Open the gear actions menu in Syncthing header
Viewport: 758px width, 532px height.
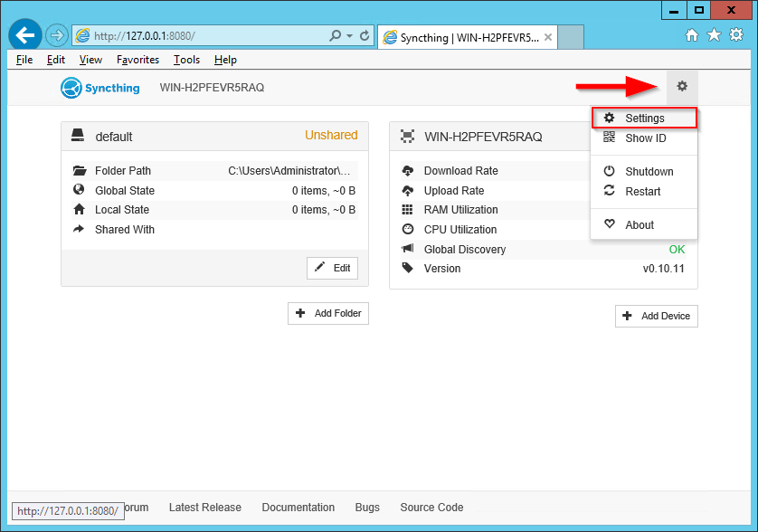682,87
